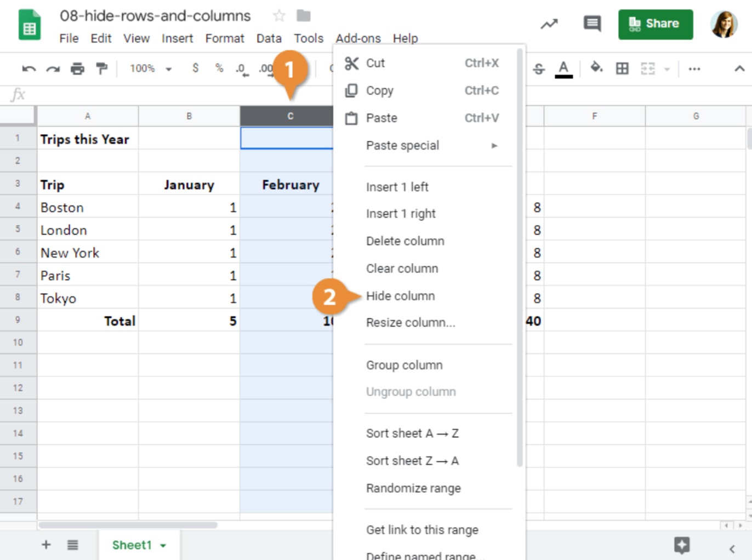Image resolution: width=752 pixels, height=560 pixels.
Task: Click the New York cell
Action: pos(88,253)
